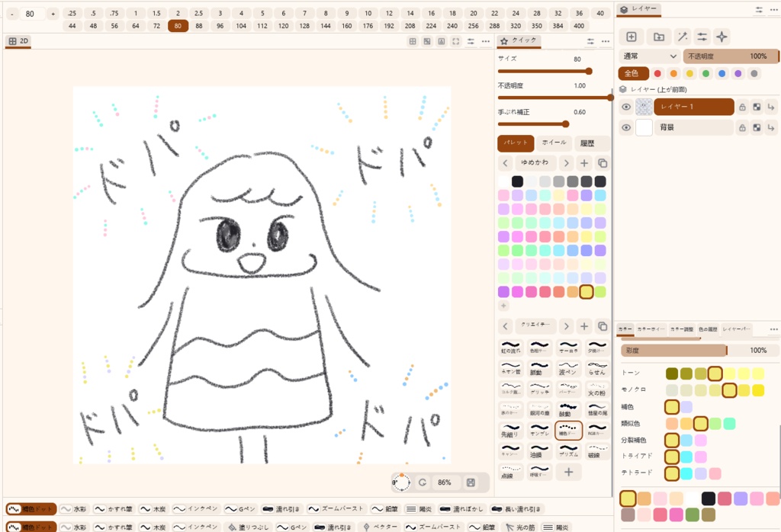
Task: Set brush size to preset 1.5
Action: [157, 14]
